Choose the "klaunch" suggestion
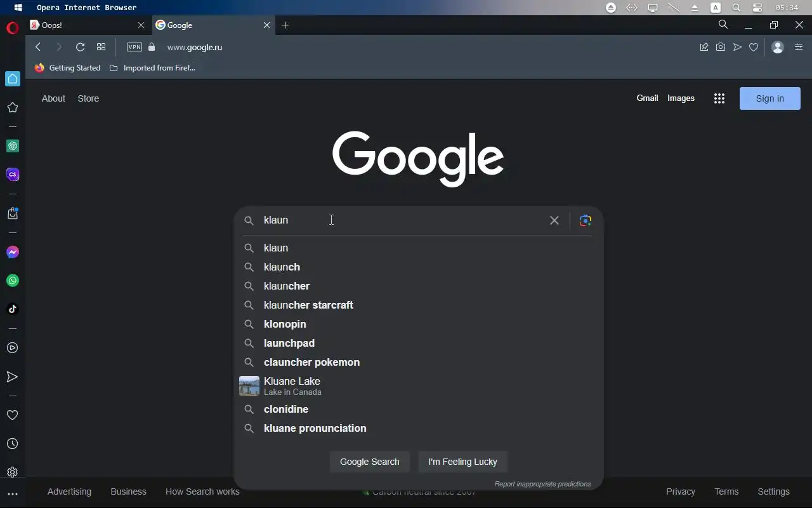Viewport: 812px width, 508px height. (419, 267)
